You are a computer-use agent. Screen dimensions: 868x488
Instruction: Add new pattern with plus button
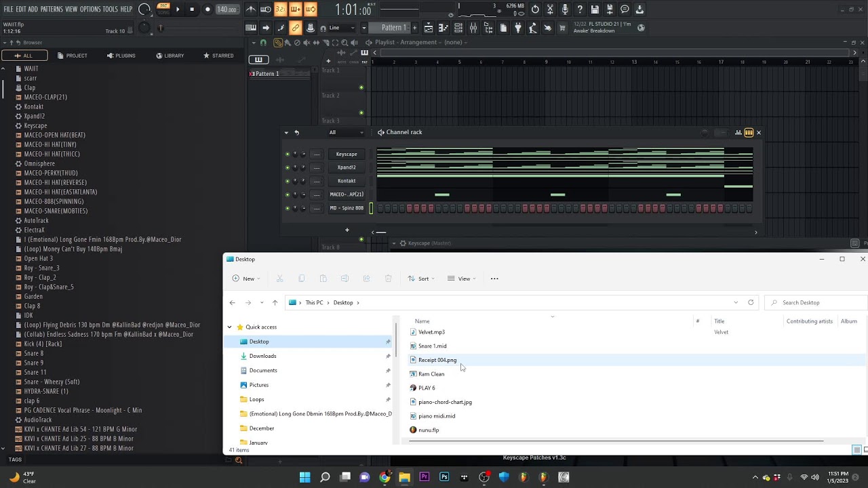point(415,28)
